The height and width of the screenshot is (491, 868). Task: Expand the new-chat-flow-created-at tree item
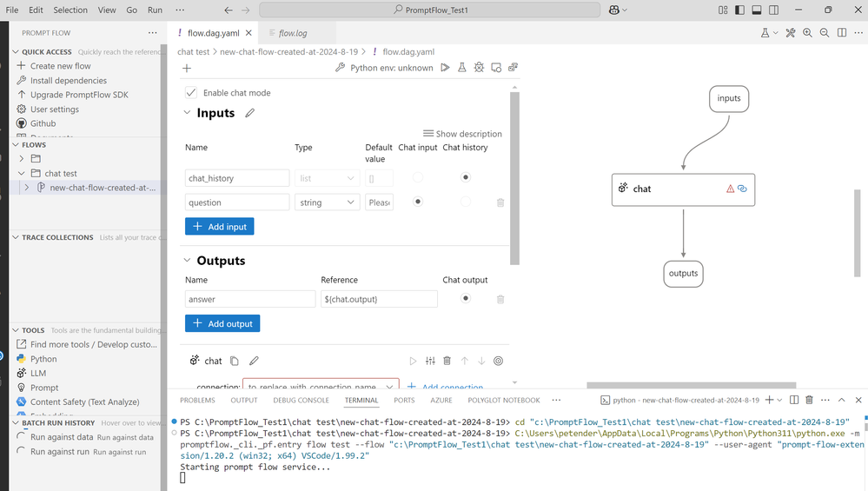coord(27,188)
